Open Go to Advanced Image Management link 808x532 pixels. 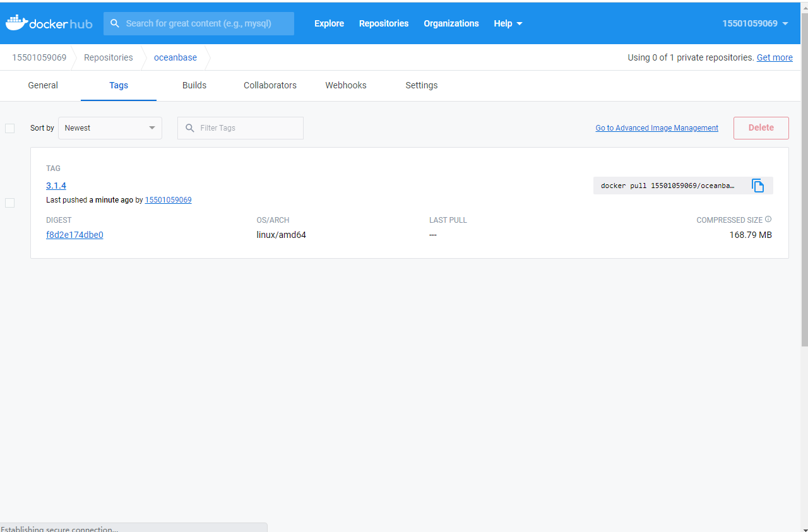point(657,128)
